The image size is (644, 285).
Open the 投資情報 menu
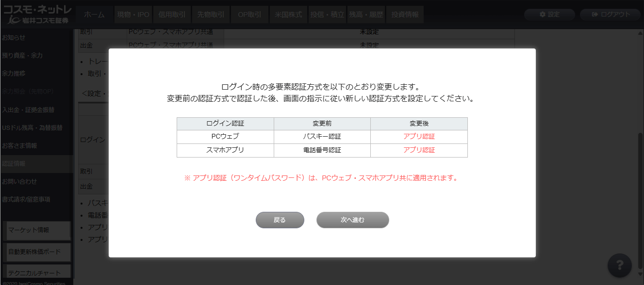point(405,15)
